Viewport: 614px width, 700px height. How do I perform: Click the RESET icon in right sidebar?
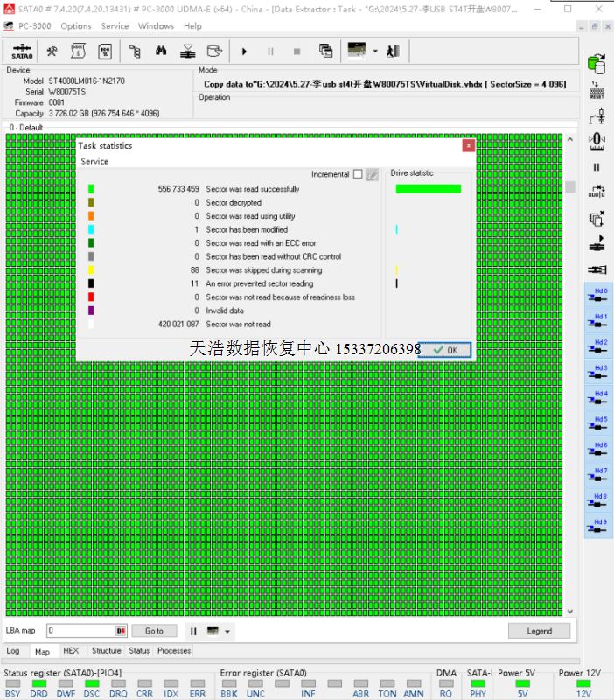[x=597, y=90]
